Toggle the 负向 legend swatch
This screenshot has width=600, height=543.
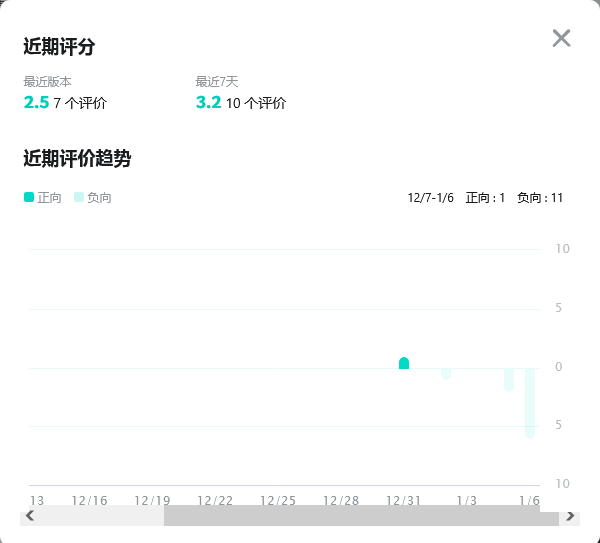[x=79, y=197]
